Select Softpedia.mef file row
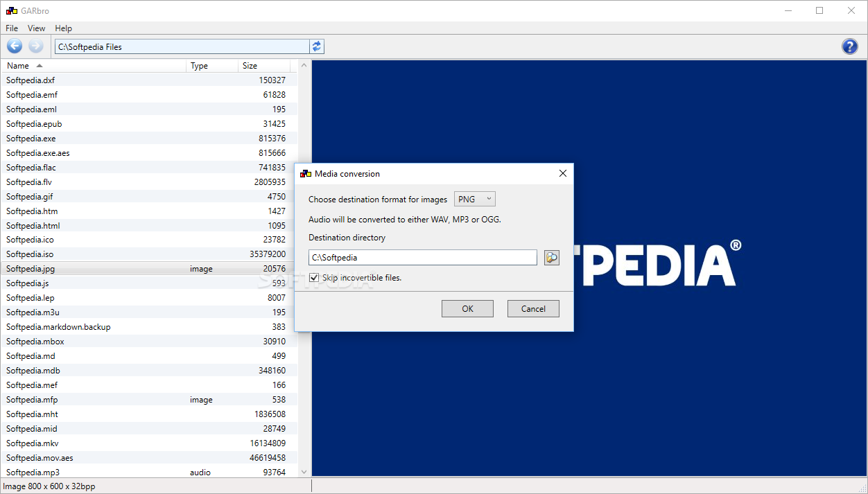868x494 pixels. [149, 385]
